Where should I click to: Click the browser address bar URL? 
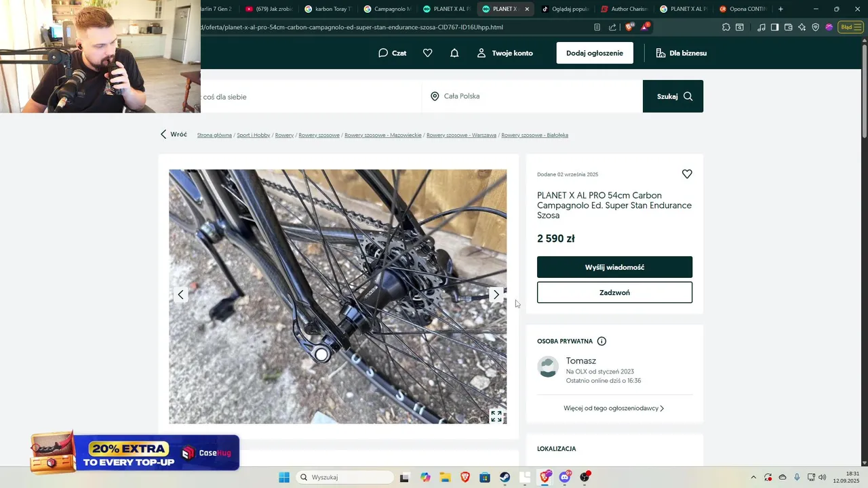353,27
